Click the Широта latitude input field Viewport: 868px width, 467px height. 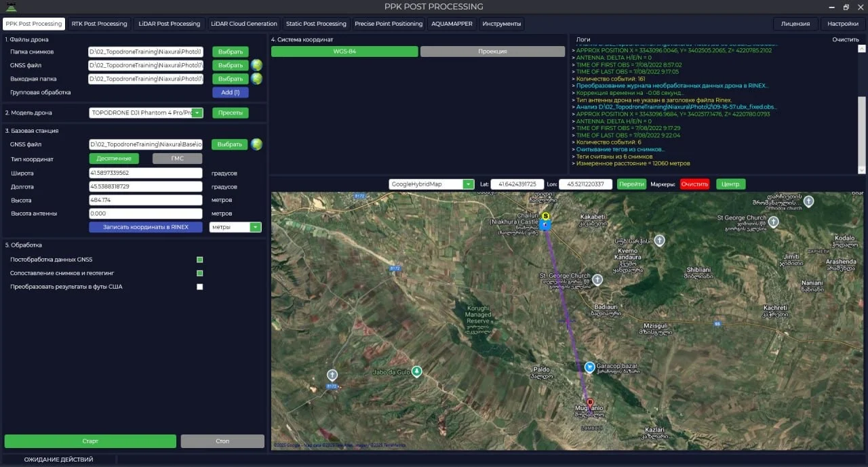coord(146,173)
